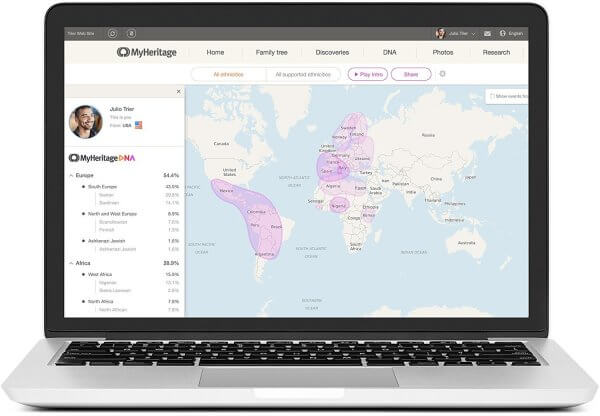Click Julio Trier's profile photo in panel
The height and width of the screenshot is (416, 600).
[86, 122]
